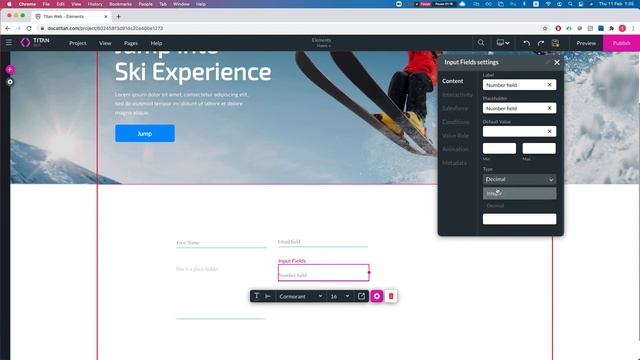The image size is (640, 360).
Task: Open the font size 16 dropdown
Action: click(340, 296)
